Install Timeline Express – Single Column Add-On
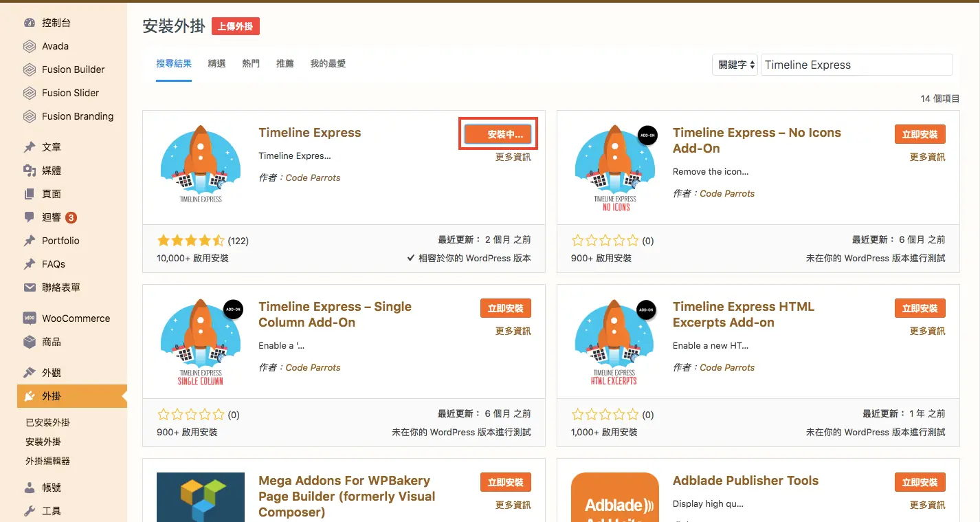Viewport: 980px width, 522px height. click(506, 309)
